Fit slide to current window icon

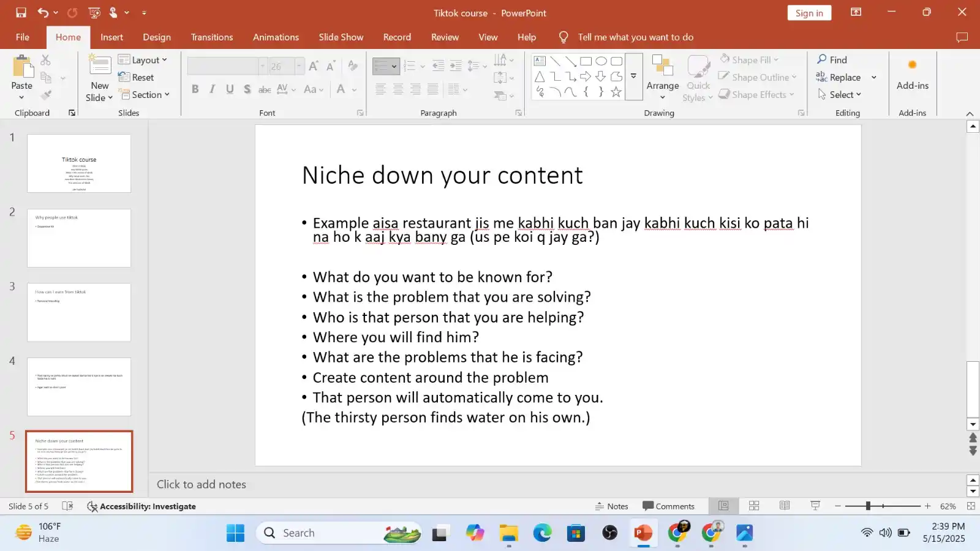click(x=971, y=506)
